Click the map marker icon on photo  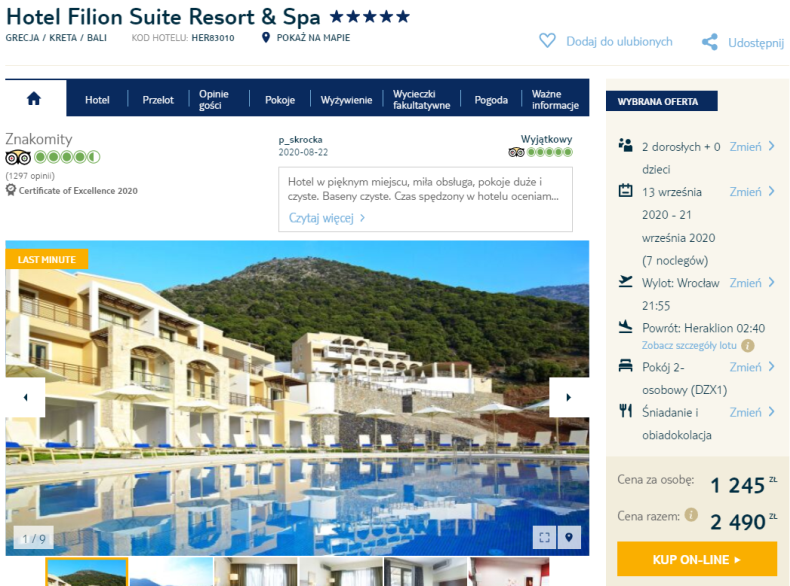(569, 537)
